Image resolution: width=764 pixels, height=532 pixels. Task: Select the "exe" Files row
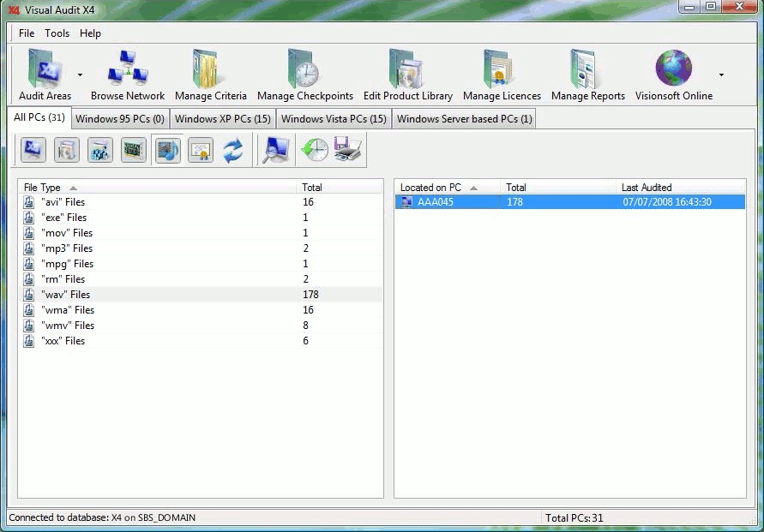point(201,218)
